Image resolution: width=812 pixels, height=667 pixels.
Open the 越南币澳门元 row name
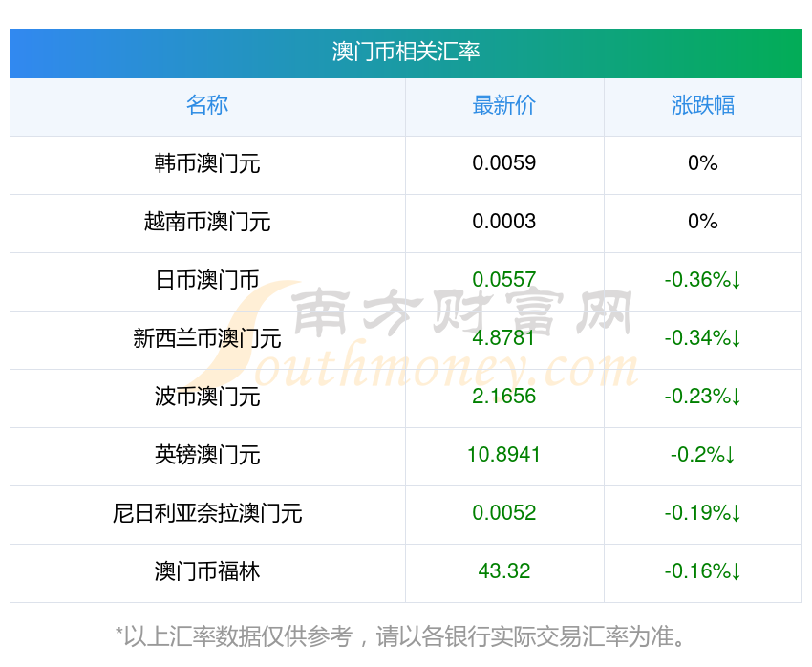207,222
